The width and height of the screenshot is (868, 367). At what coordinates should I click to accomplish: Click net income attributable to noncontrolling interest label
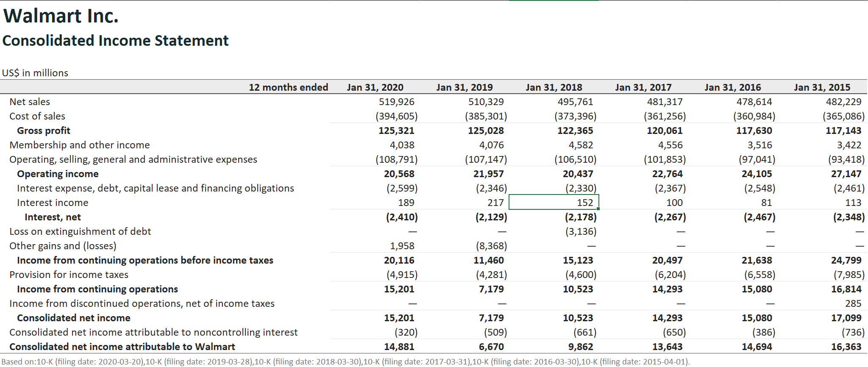pyautogui.click(x=153, y=332)
